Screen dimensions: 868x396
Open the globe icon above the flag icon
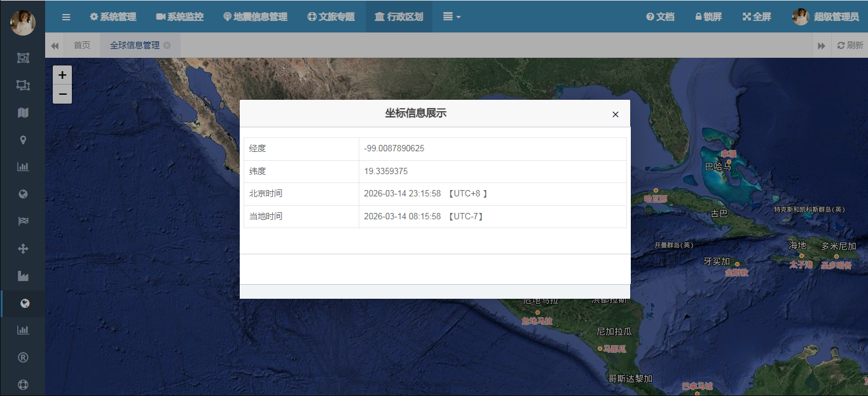pos(24,195)
